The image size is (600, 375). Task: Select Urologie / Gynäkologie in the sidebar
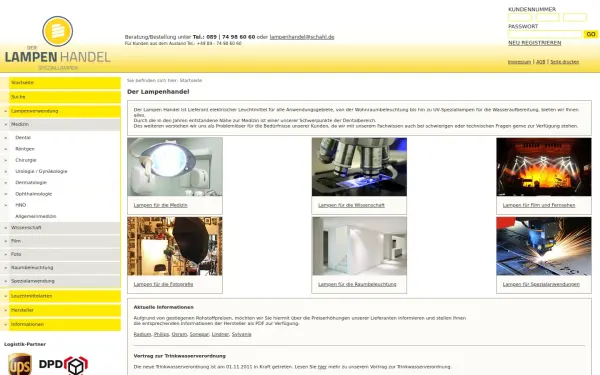(x=41, y=171)
